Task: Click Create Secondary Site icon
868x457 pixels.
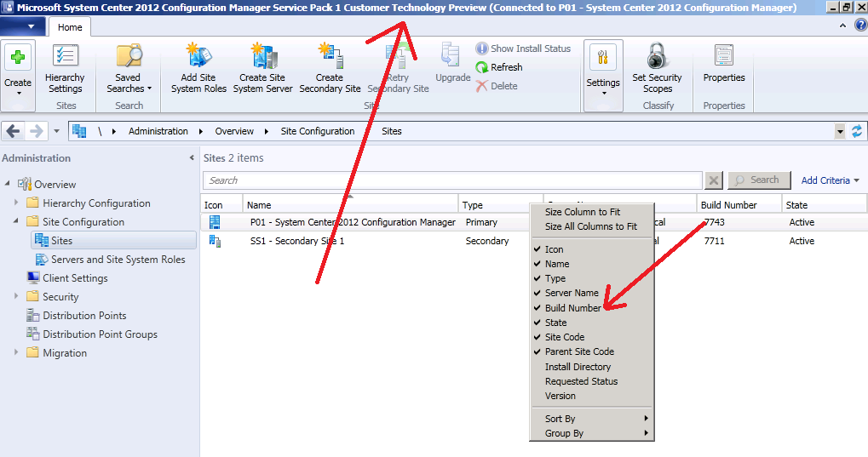Action: 331,56
